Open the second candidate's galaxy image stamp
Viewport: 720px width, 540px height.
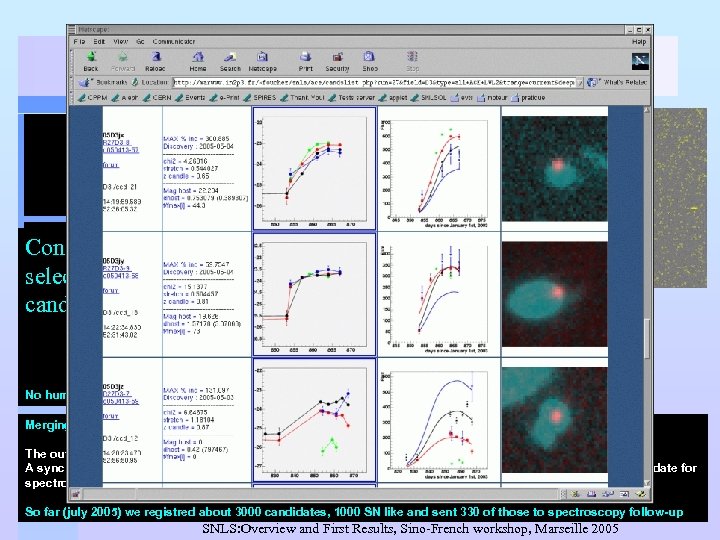[555, 294]
